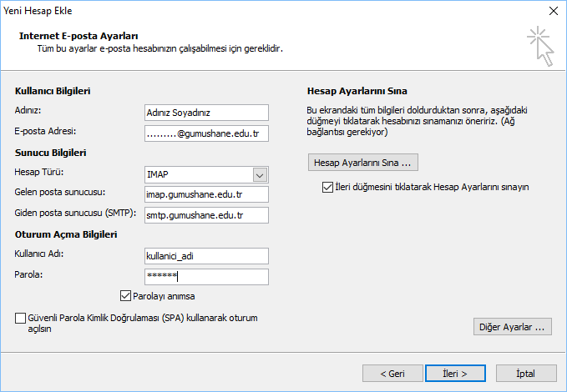567x392 pixels.
Task: Enable Güvenli Parola Kimlik Doğrulaması (SPA) checkbox
Action: point(20,318)
